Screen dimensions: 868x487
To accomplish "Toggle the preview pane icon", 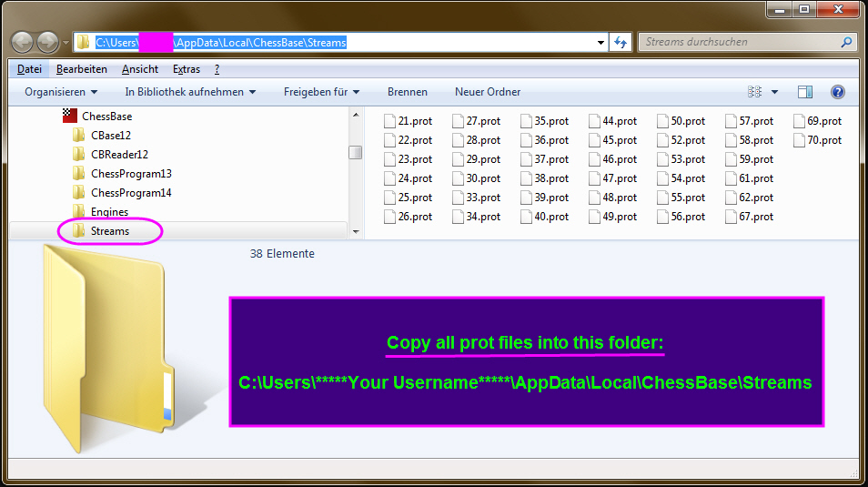I will coord(805,92).
